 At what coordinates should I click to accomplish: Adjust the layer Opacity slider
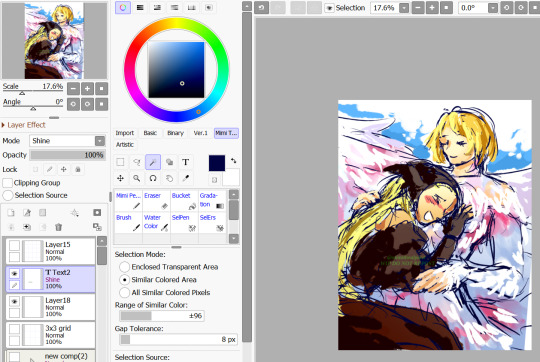(x=67, y=155)
